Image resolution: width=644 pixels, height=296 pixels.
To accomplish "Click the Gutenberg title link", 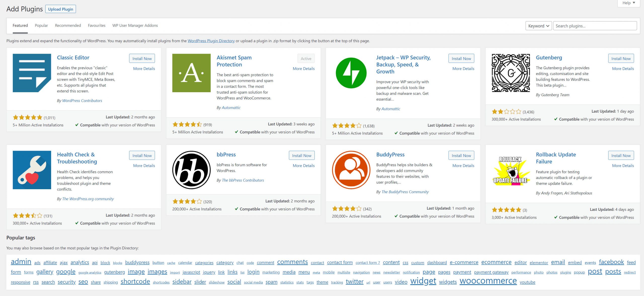I will coord(549,57).
